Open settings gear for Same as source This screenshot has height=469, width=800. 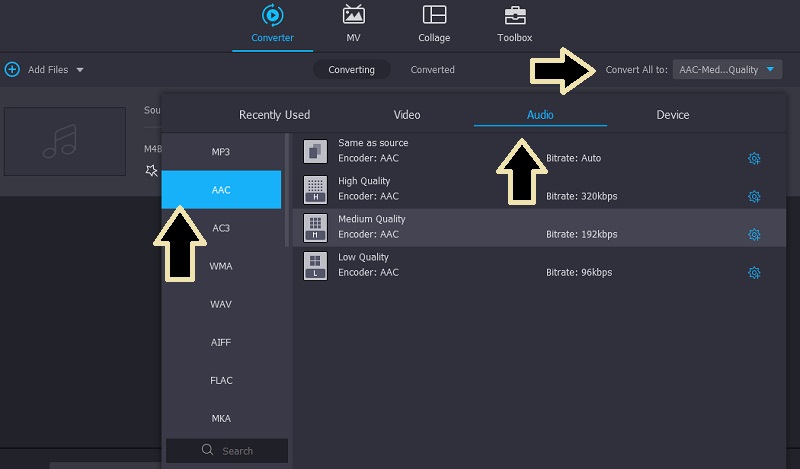(x=754, y=158)
